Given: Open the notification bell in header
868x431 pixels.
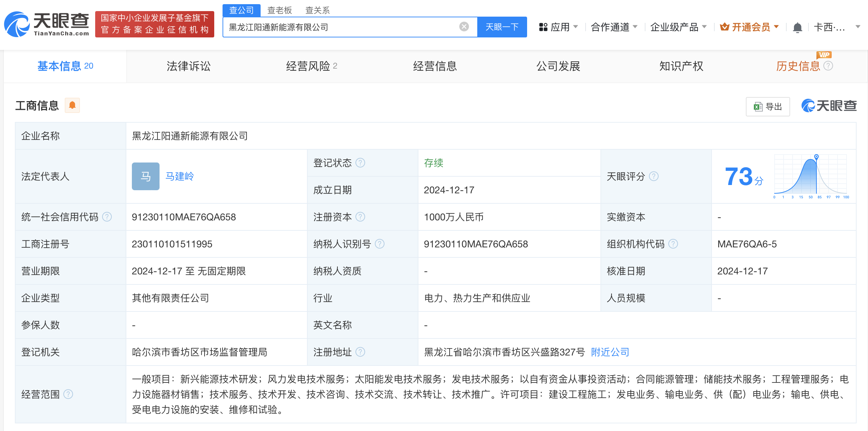Looking at the screenshot, I should click(x=797, y=27).
